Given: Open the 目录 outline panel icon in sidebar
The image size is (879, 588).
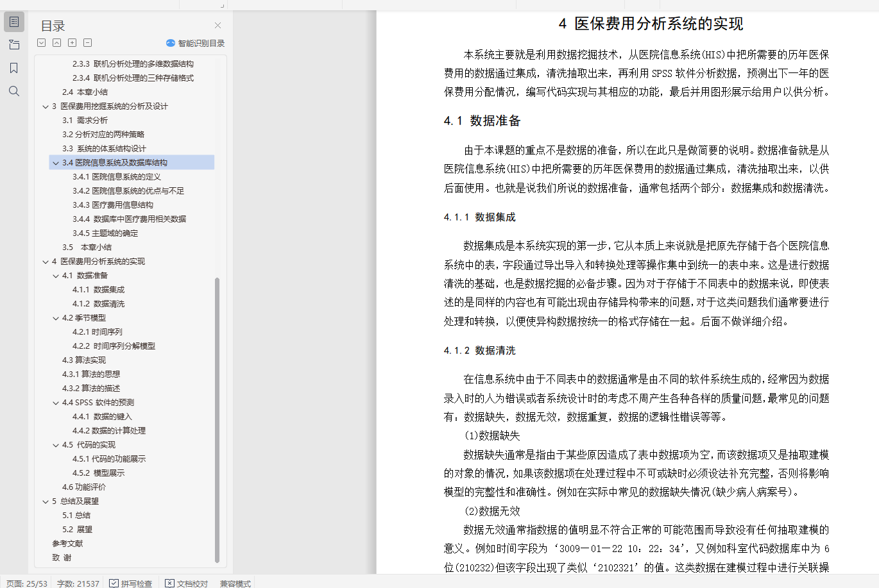Looking at the screenshot, I should pos(14,22).
